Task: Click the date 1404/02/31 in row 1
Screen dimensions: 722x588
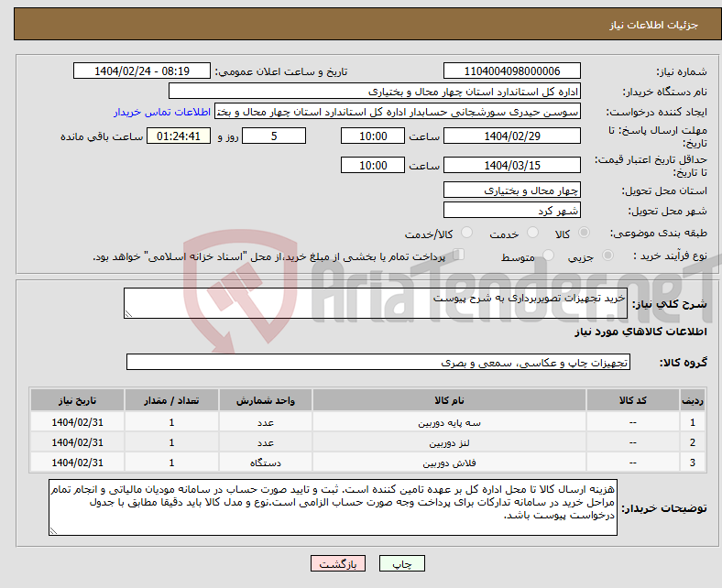Action: (x=77, y=422)
